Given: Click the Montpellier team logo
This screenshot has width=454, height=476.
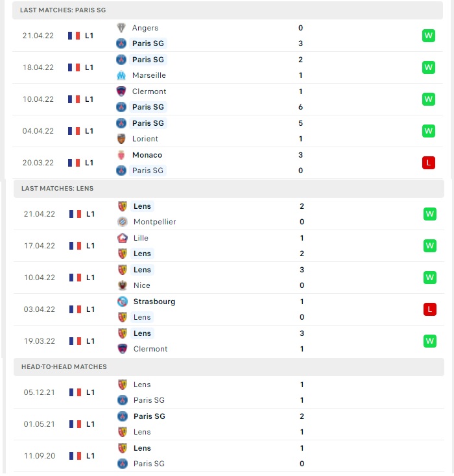Looking at the screenshot, I should click(123, 222).
